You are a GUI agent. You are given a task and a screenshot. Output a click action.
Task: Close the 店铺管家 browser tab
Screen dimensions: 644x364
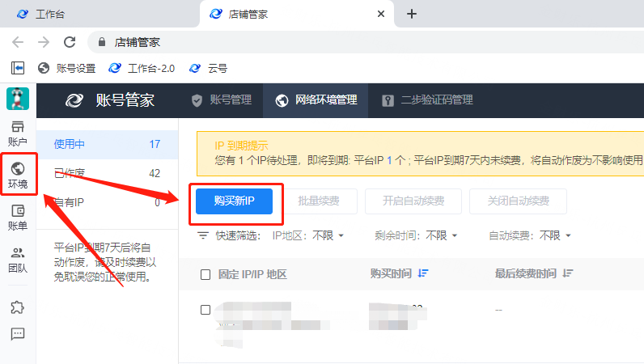[381, 14]
